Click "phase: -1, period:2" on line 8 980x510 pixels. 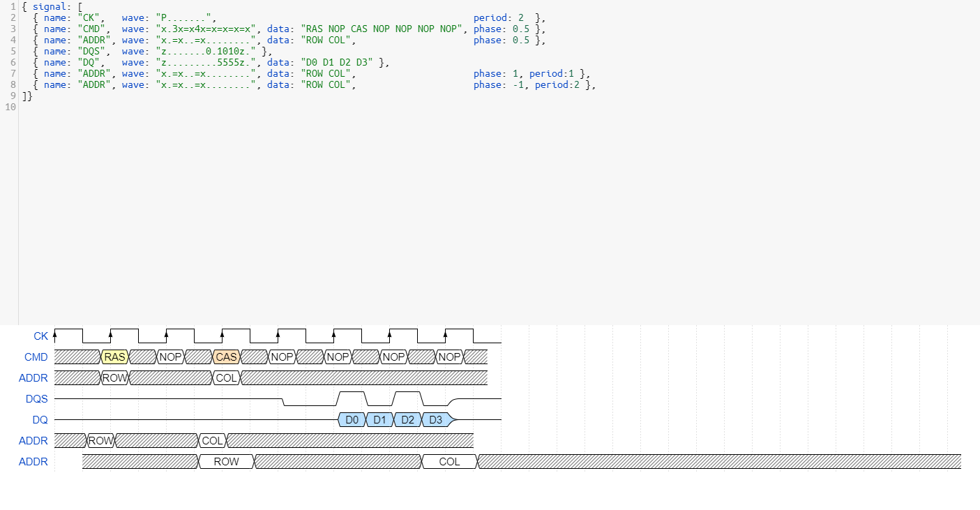click(x=527, y=84)
